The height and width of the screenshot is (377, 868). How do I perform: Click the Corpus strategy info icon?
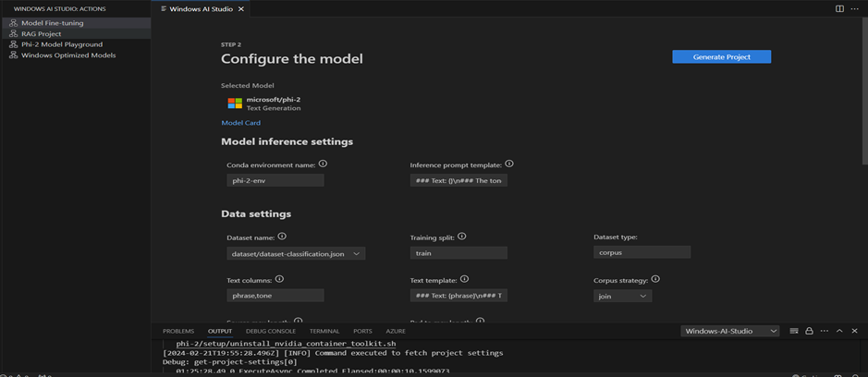point(655,279)
